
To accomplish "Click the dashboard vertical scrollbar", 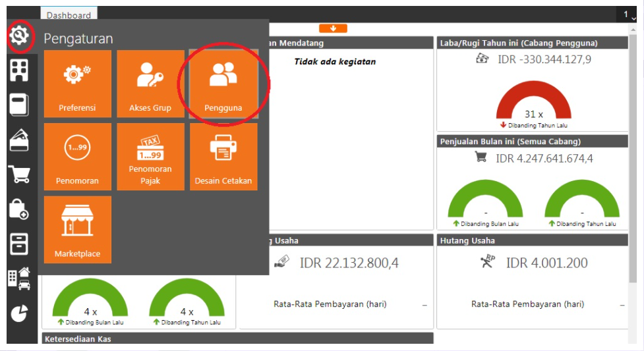I will (x=633, y=158).
